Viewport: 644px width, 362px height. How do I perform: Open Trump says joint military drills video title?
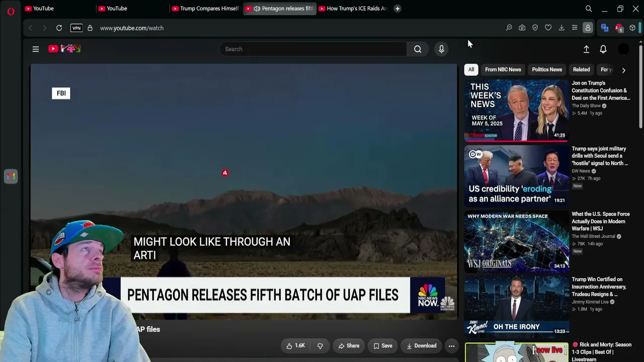coord(600,156)
